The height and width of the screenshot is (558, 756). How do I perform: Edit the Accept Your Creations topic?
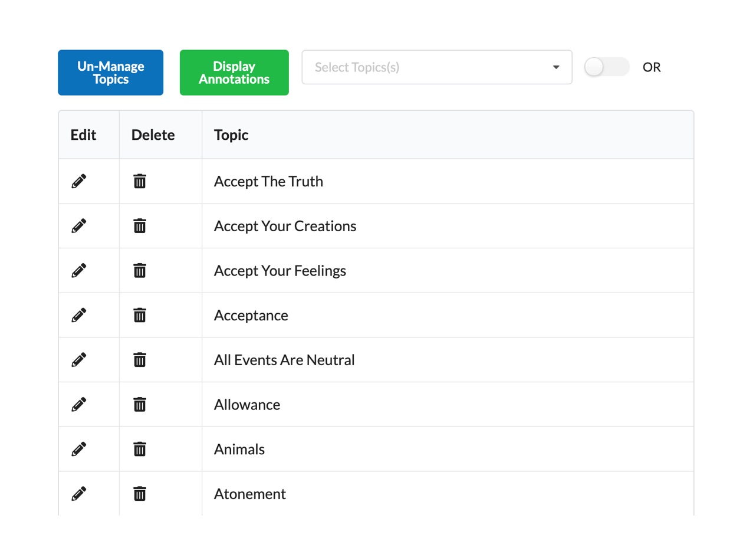[79, 226]
